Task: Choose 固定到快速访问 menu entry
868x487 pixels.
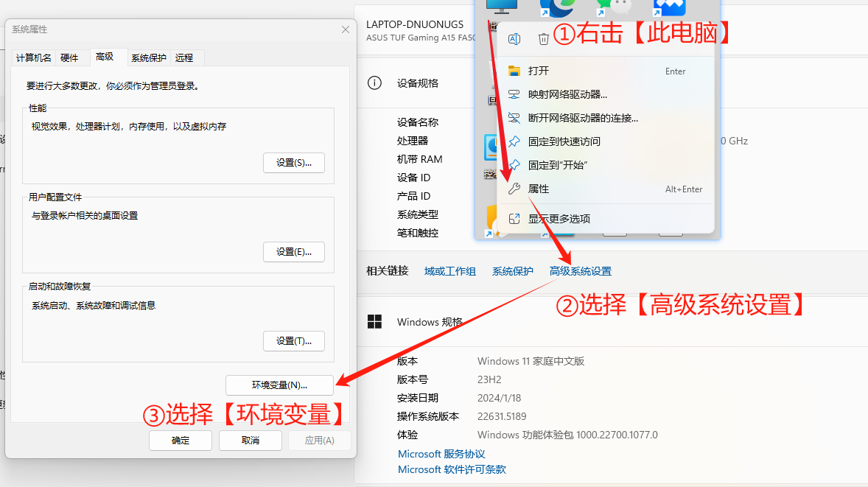Action: click(606, 141)
